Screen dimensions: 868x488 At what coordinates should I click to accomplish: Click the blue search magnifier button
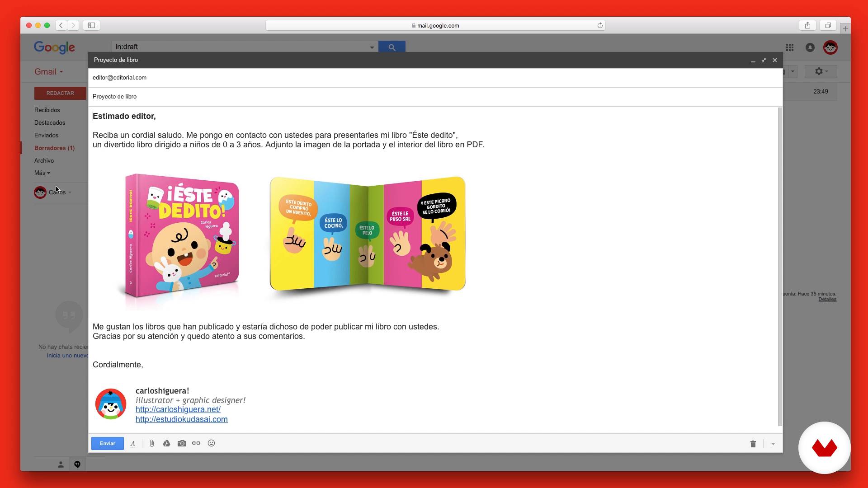pos(392,47)
